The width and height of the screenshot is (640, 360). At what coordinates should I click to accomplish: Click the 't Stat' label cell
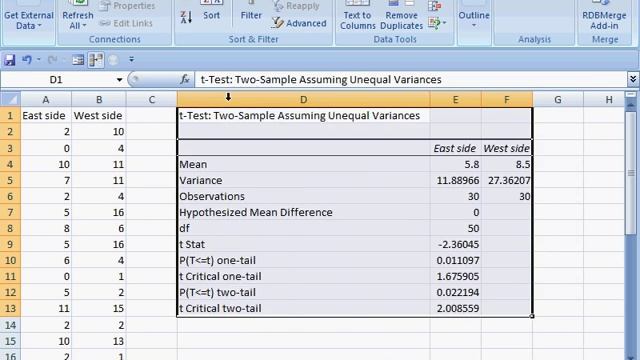(303, 244)
